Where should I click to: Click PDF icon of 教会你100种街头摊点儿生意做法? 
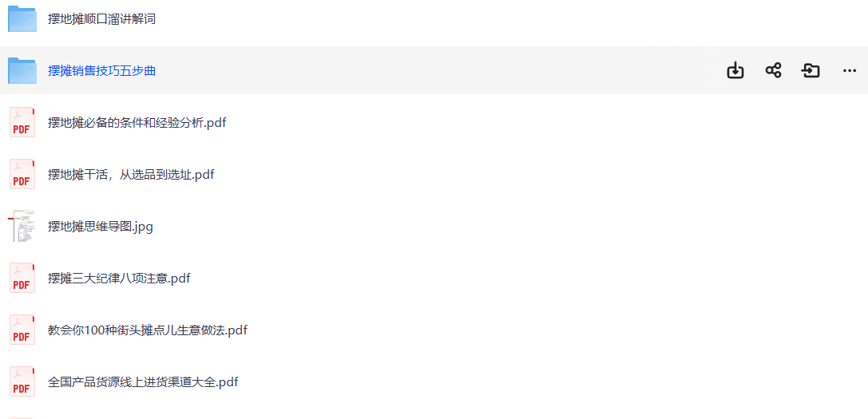coord(22,330)
